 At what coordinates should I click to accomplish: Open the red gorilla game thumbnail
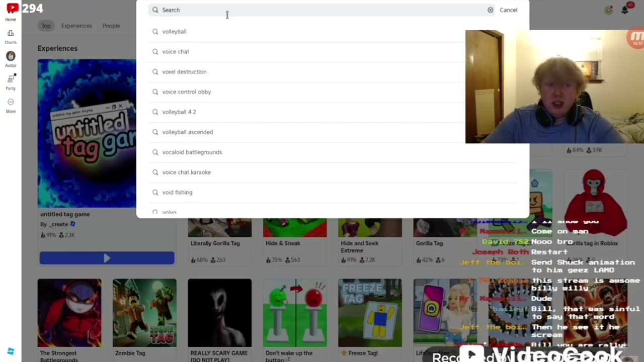coord(596,203)
